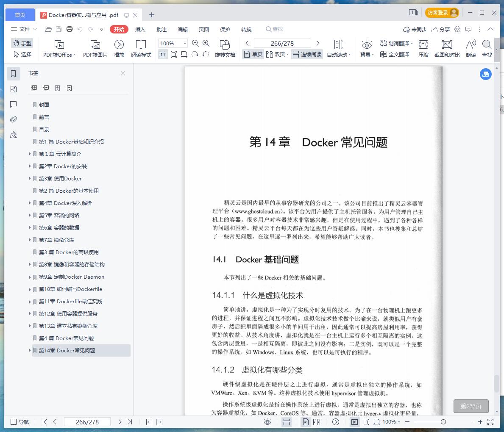Image resolution: width=504 pixels, height=432 pixels.
Task: Enter fullscreen icon in status bar
Action: point(490,422)
